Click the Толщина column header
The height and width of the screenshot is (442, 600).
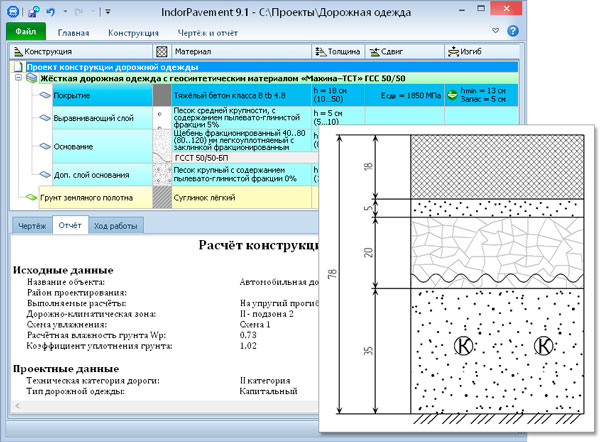coord(338,51)
